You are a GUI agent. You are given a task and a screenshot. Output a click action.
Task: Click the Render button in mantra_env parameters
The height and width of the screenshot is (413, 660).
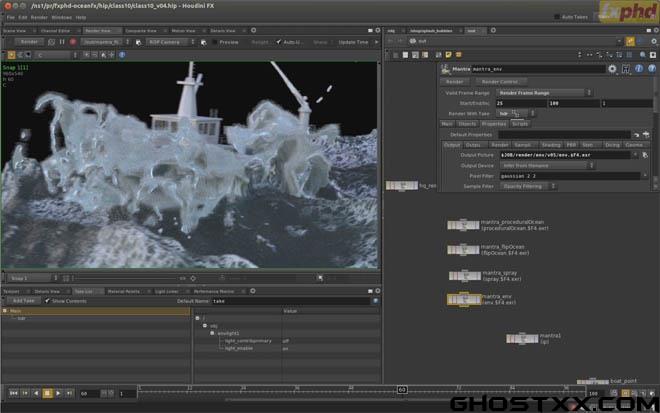[454, 82]
